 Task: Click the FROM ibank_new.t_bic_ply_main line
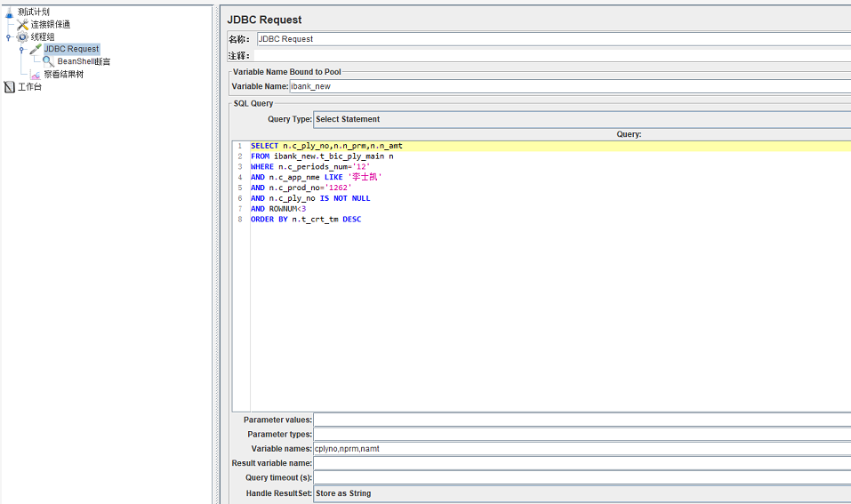pyautogui.click(x=322, y=156)
